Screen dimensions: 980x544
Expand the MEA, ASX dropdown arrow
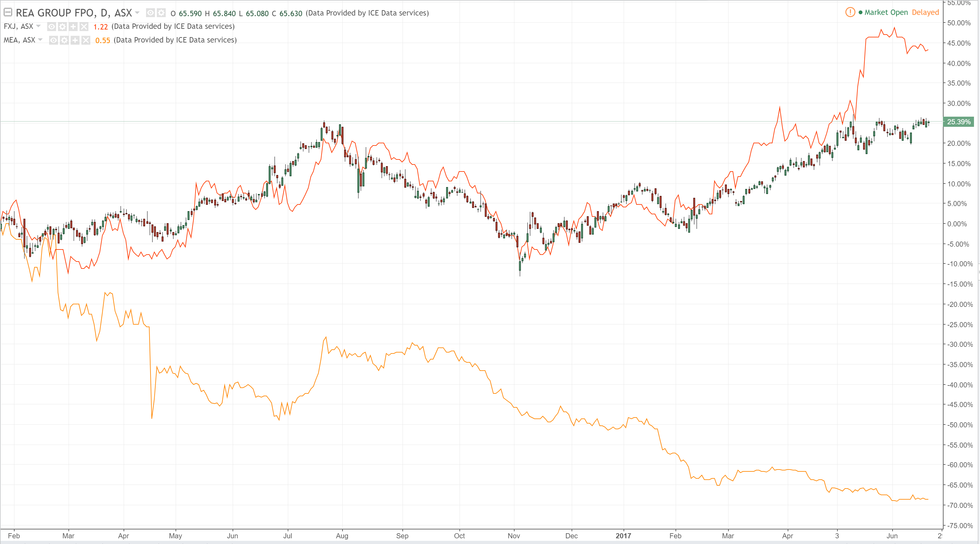(x=40, y=40)
